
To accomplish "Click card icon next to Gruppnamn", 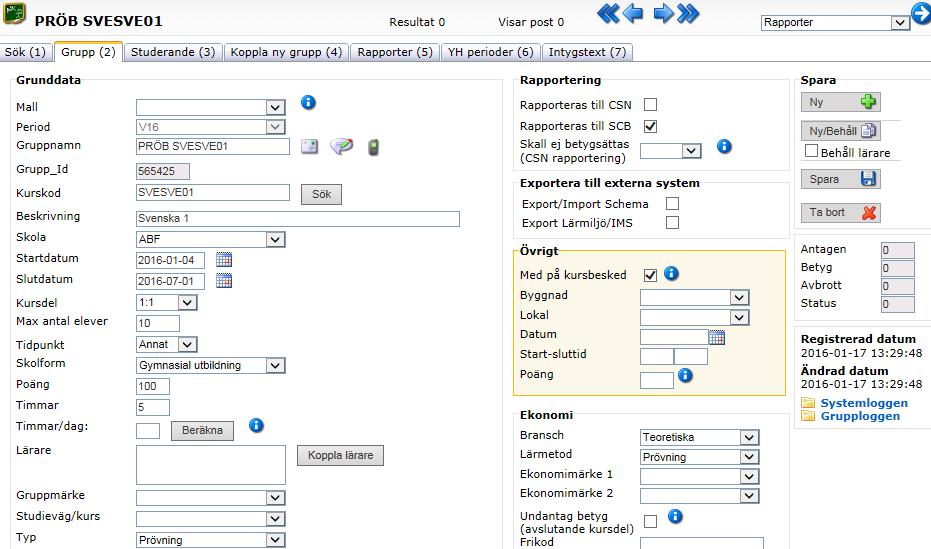I will tap(309, 146).
